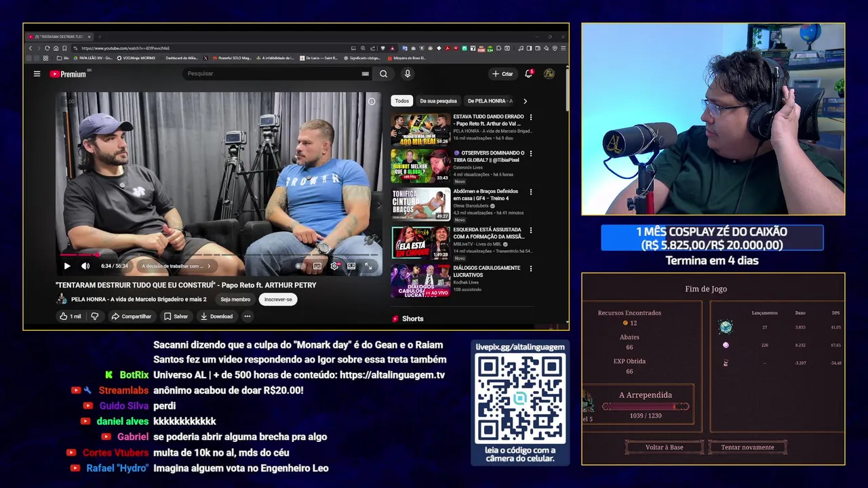Open options for 'OTSERVERS DOMINANDO' video

pos(530,155)
